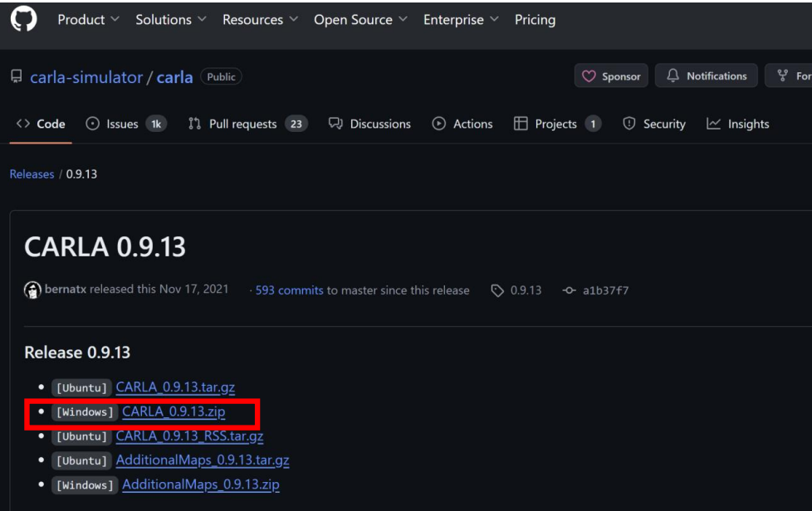Click the heart icon in Sponsor
The height and width of the screenshot is (511, 812).
point(589,76)
